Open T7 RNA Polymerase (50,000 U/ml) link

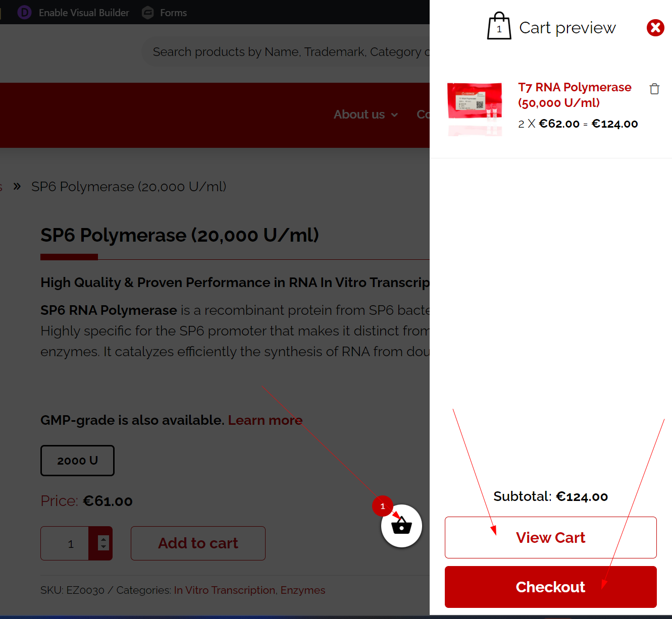coord(575,95)
